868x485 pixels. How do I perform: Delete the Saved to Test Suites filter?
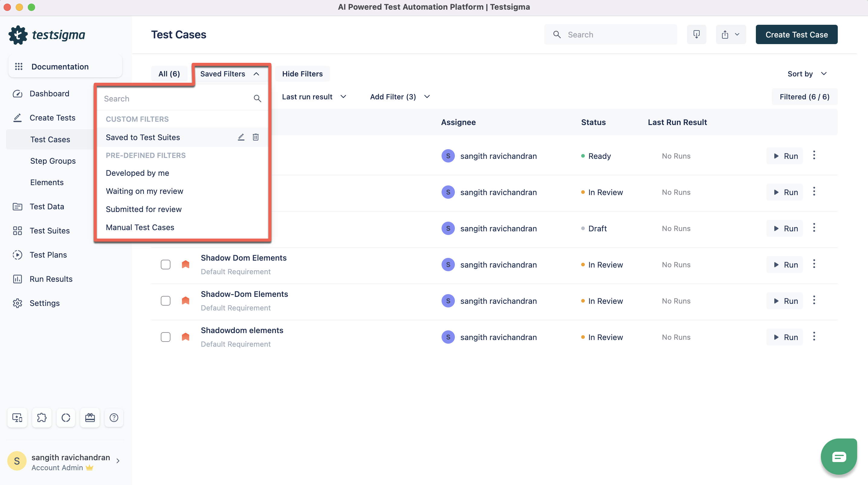255,137
